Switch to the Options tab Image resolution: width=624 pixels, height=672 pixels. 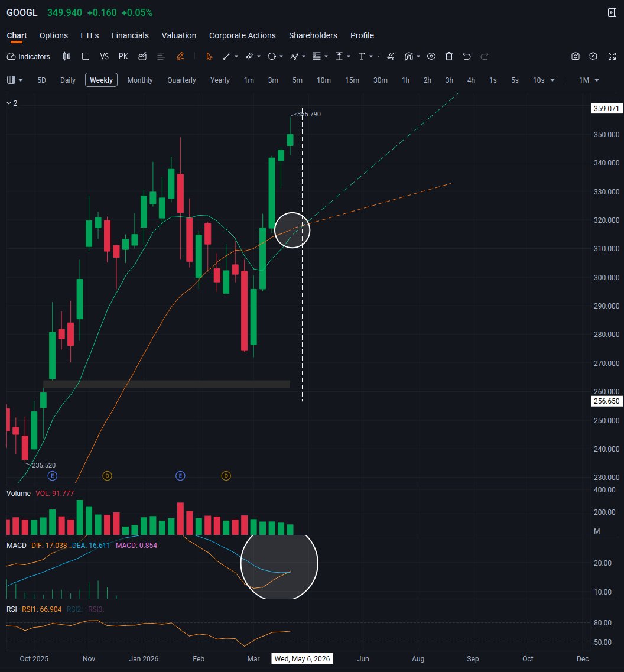click(x=54, y=35)
